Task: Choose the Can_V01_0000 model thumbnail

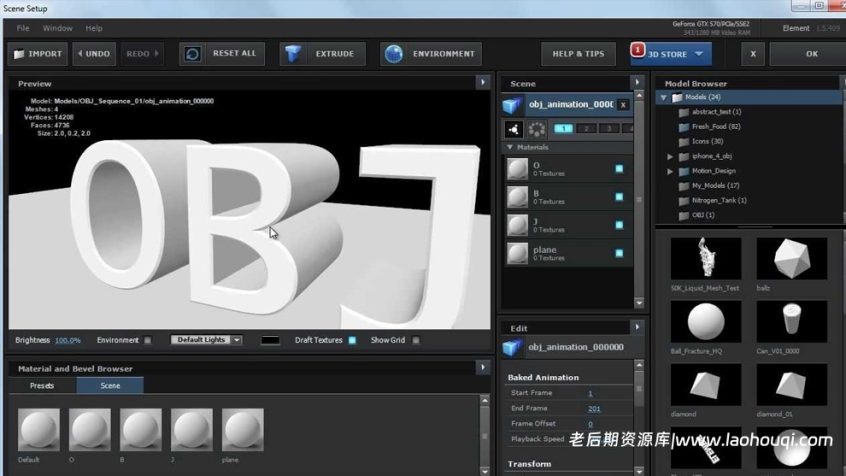Action: pyautogui.click(x=792, y=322)
